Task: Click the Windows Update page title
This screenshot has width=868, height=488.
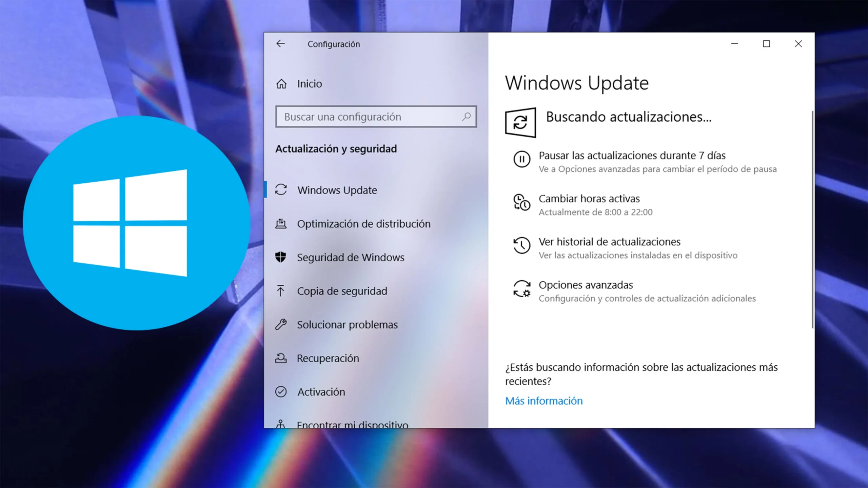Action: tap(577, 83)
